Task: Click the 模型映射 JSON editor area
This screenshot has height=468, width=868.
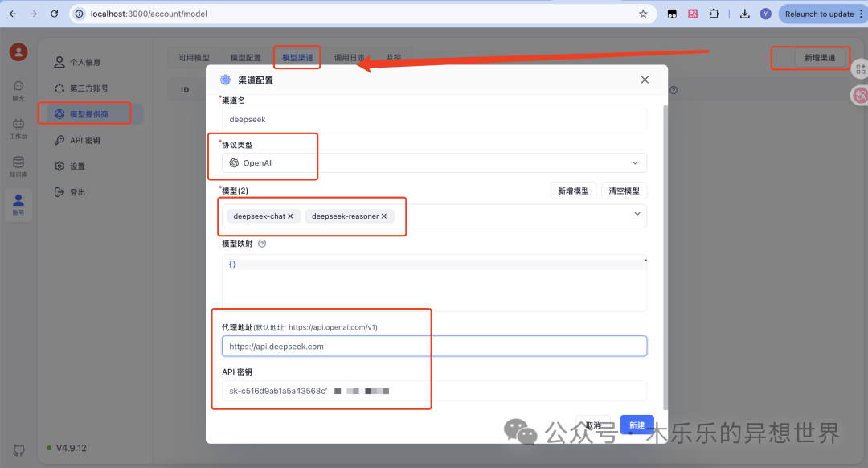Action: [434, 283]
